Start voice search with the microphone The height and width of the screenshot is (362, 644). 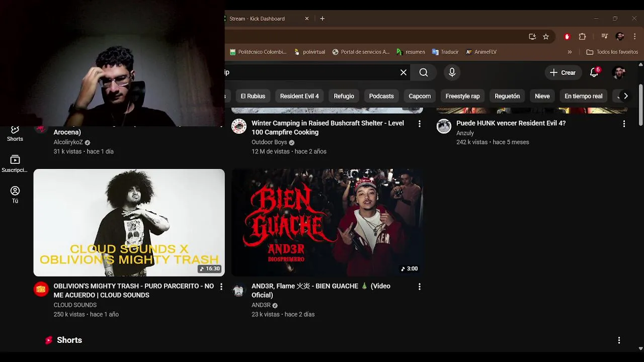coord(452,72)
